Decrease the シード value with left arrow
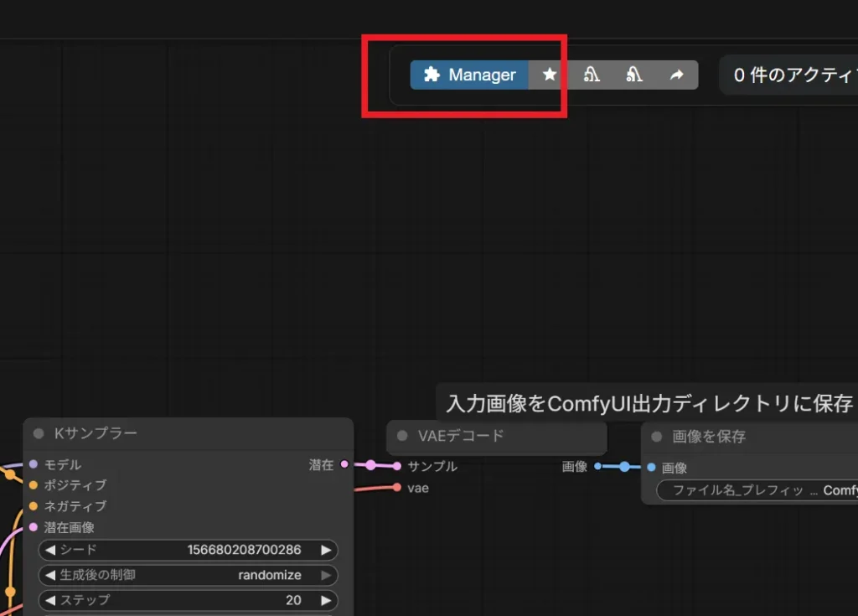Screen dimensions: 858x616 coord(49,550)
